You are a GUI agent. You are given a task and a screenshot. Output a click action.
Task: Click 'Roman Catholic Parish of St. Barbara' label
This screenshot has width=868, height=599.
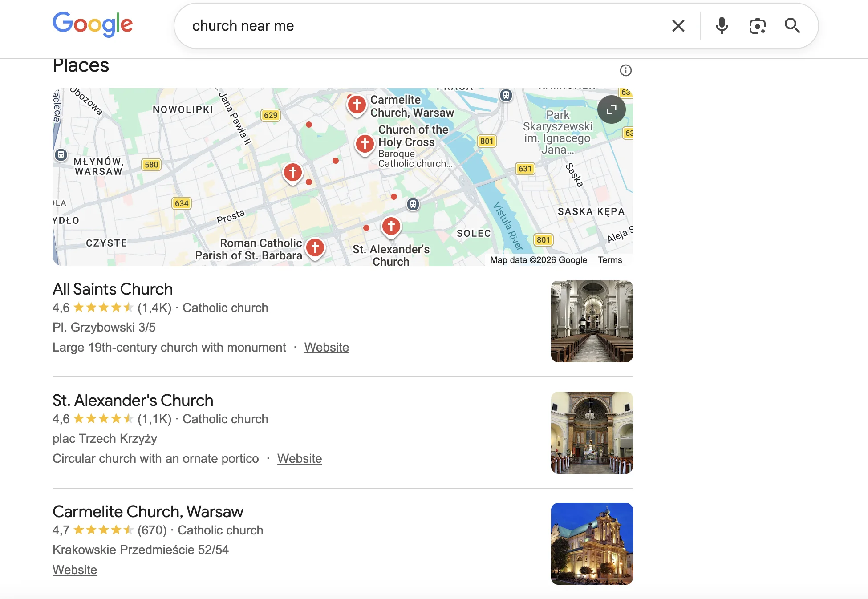(x=248, y=249)
